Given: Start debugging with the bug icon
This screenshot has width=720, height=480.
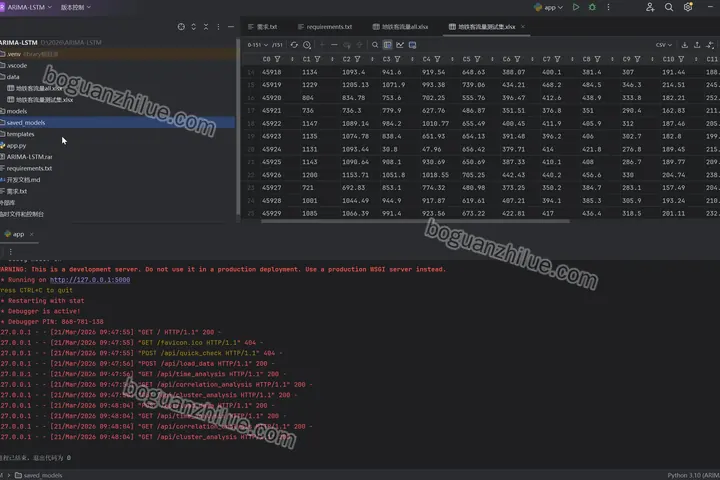Looking at the screenshot, I should click(592, 7).
